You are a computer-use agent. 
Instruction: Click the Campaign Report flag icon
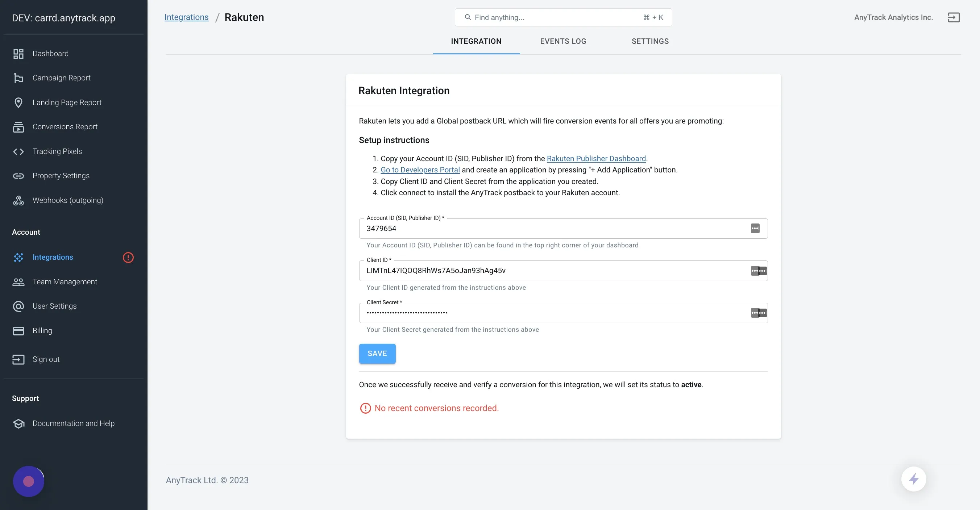[18, 78]
